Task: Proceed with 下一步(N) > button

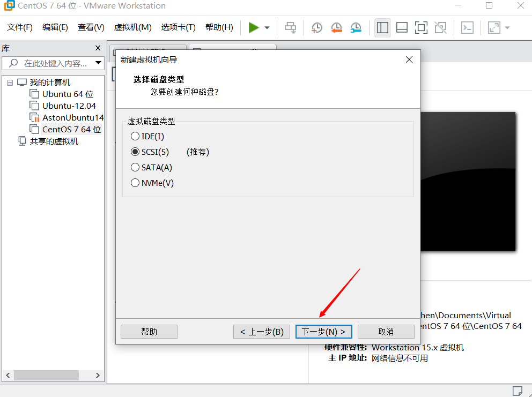Action: [x=324, y=332]
